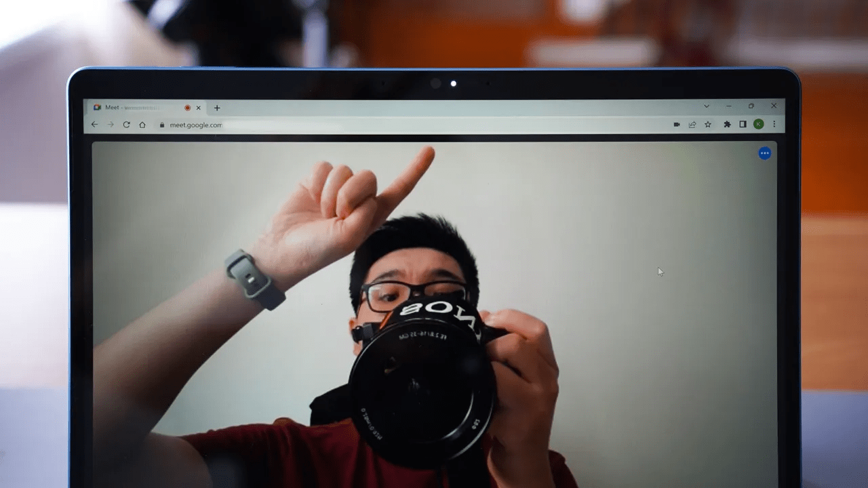Minimize the Chrome window
The image size is (868, 488).
(729, 106)
